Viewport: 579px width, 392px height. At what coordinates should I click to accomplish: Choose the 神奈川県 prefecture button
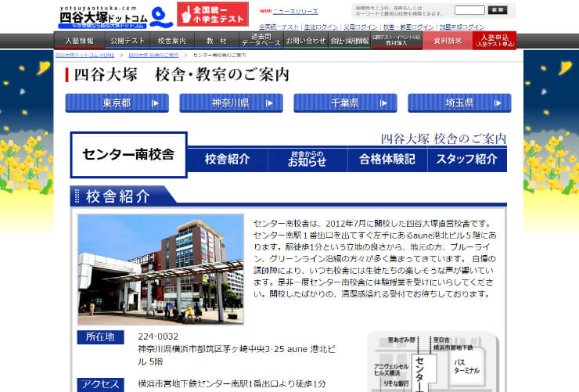(x=231, y=103)
